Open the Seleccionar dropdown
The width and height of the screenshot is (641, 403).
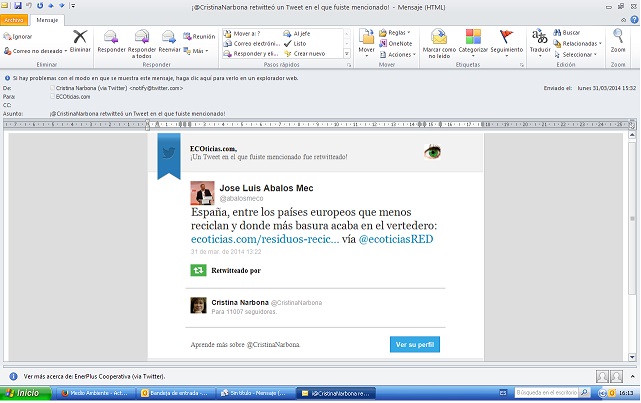pyautogui.click(x=576, y=54)
